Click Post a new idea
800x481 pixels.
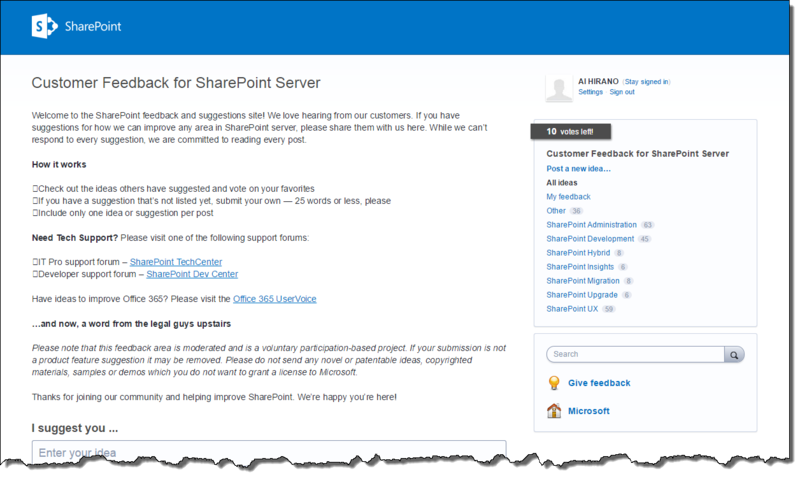coord(578,169)
